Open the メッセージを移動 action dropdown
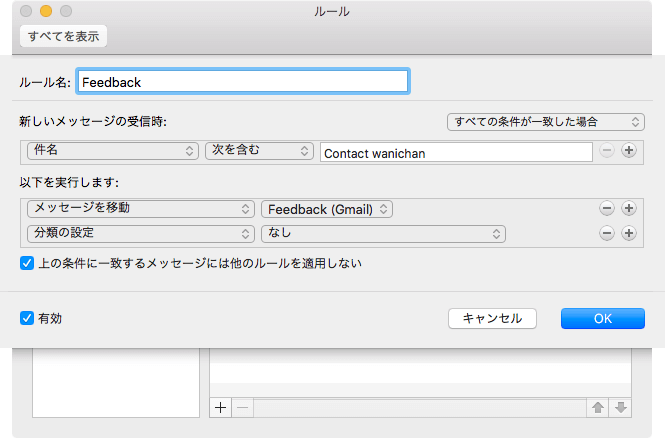This screenshot has height=438, width=665. tap(139, 208)
